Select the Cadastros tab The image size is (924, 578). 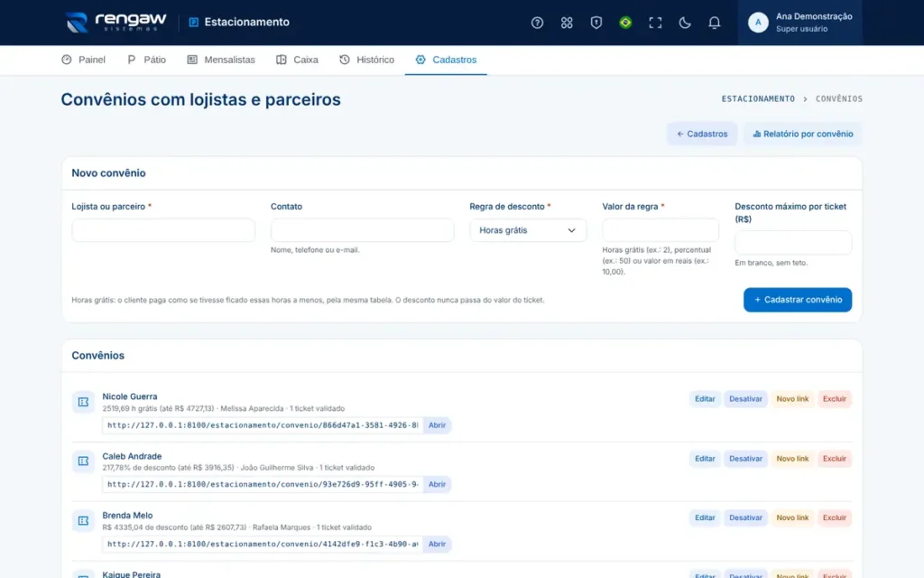pyautogui.click(x=446, y=60)
